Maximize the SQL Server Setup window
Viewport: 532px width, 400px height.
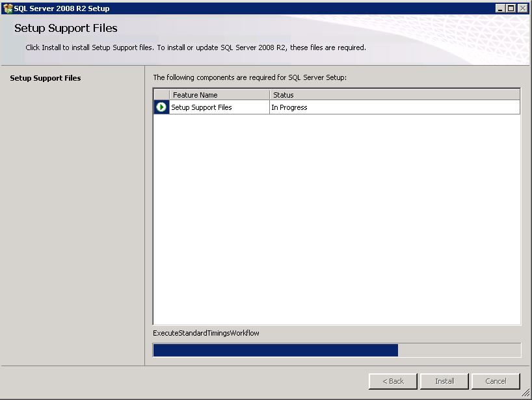[x=511, y=8]
